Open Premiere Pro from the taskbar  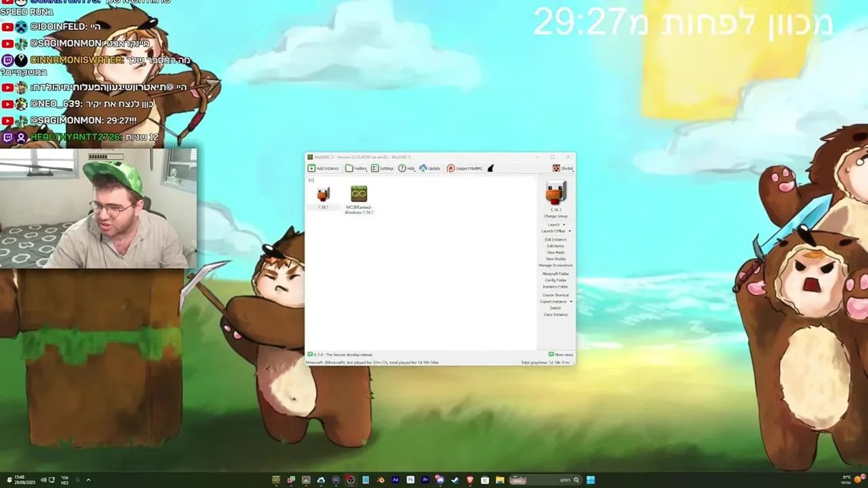(x=425, y=480)
